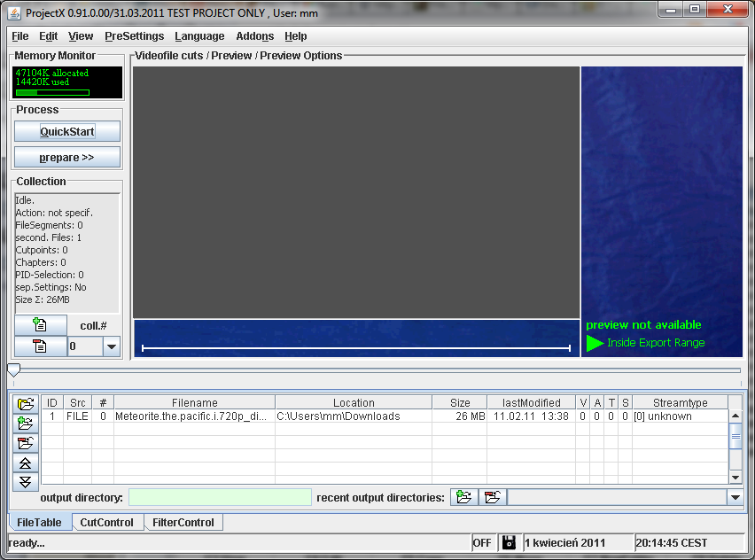755x560 pixels.
Task: Click the Memory Monitor usage display
Action: coord(67,82)
